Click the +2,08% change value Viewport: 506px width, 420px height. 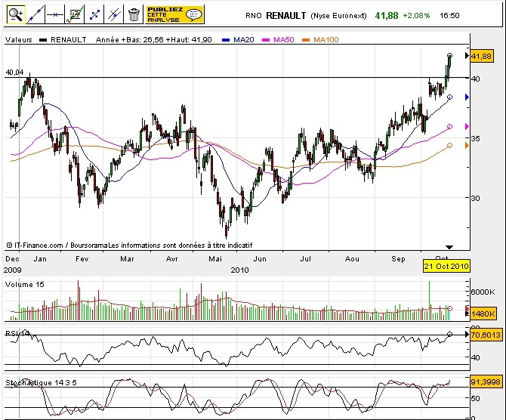(x=416, y=16)
